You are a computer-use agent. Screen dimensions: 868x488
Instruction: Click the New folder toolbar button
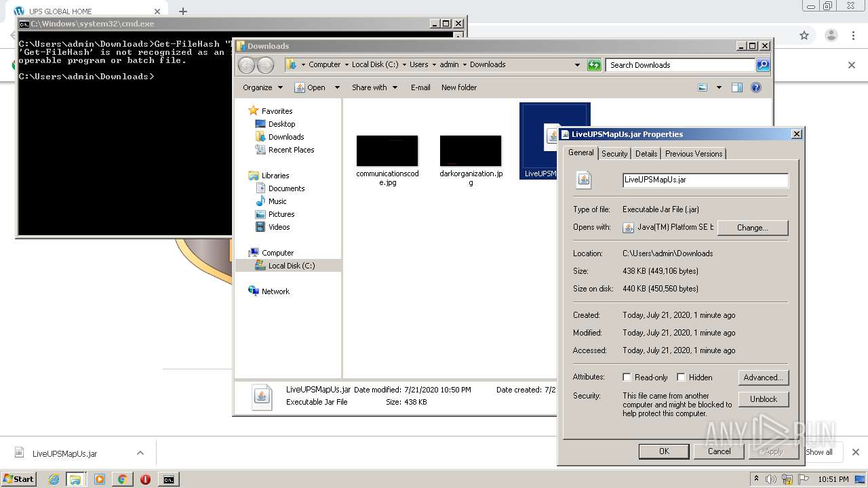pos(459,87)
